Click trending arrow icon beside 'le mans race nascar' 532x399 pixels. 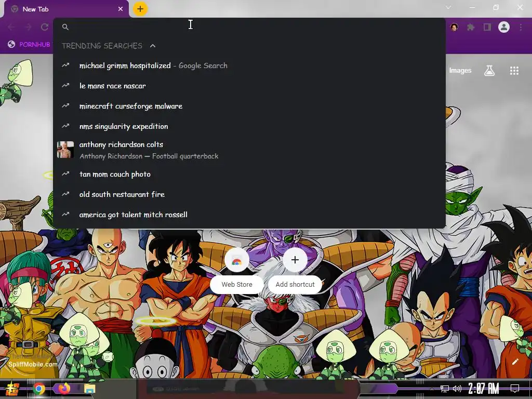tap(65, 86)
